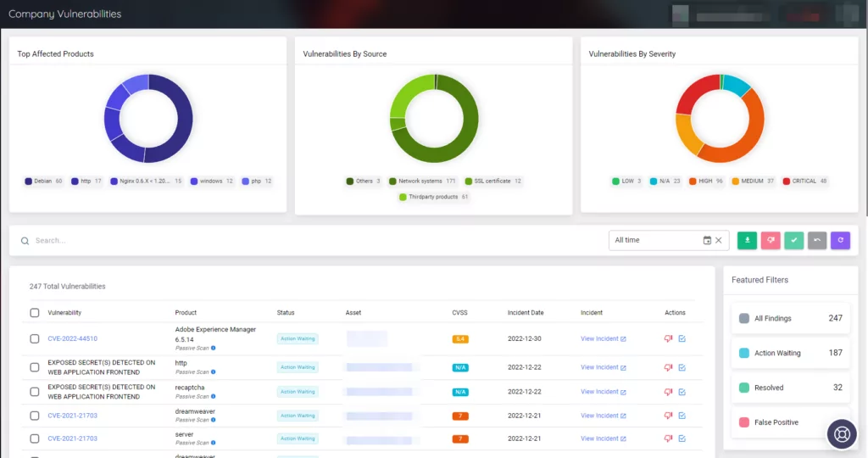Open the All time date range picker

[x=669, y=240]
